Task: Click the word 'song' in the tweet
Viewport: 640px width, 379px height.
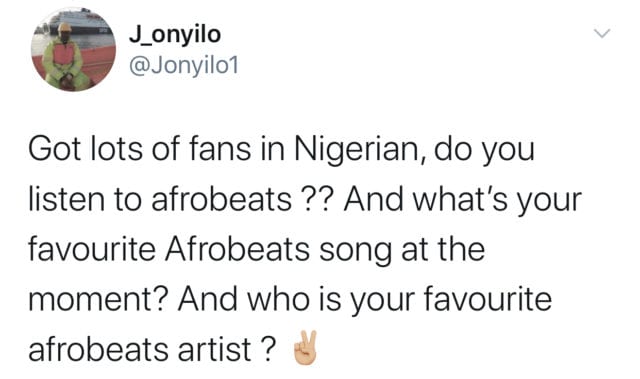Action: point(354,252)
